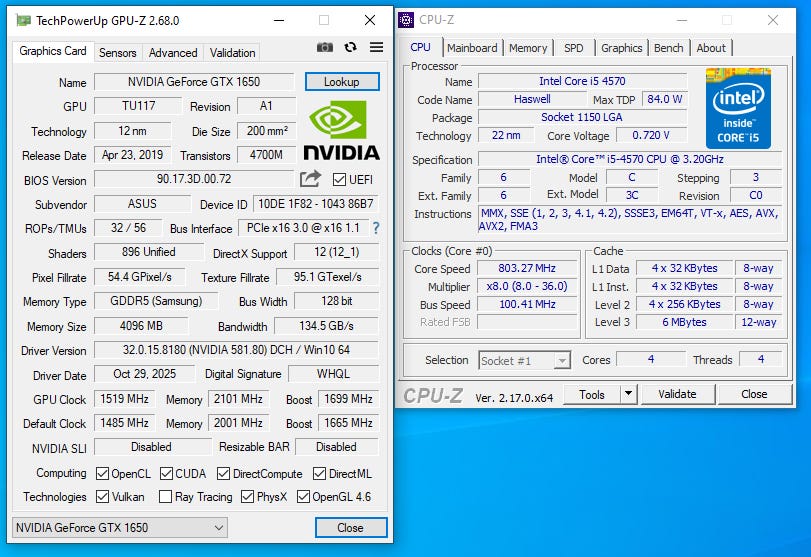Click the Resizable BAR Disabled value
The width and height of the screenshot is (811, 557).
pyautogui.click(x=336, y=447)
